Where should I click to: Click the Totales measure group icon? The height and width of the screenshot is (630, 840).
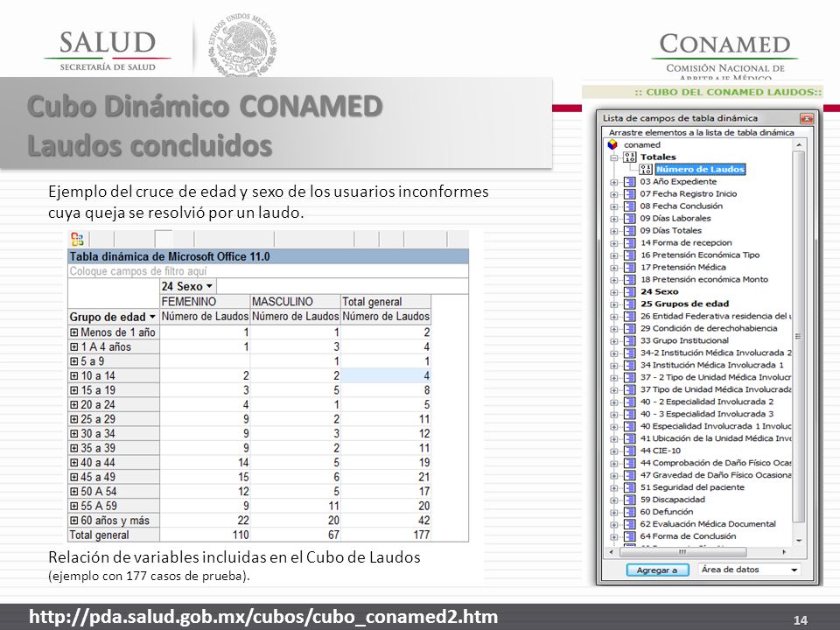coord(630,157)
